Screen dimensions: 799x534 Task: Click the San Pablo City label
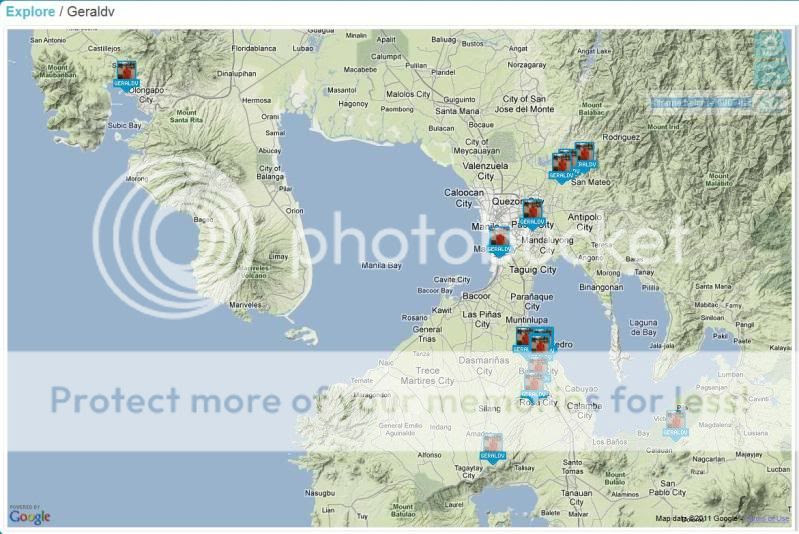click(668, 488)
